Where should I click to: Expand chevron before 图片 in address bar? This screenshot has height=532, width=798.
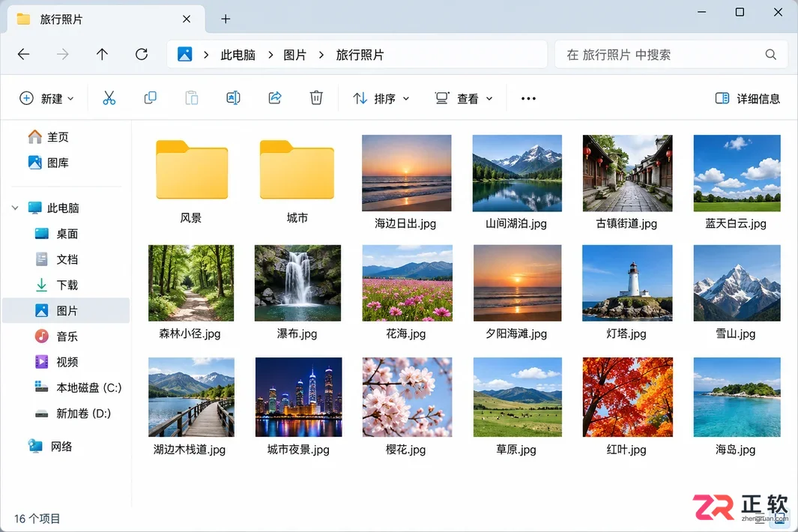(x=270, y=55)
